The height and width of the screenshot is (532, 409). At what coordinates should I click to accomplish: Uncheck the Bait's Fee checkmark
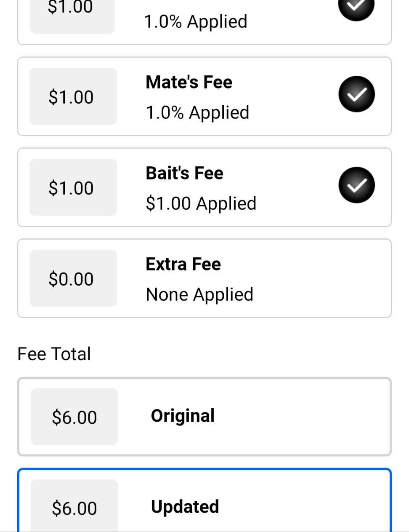[356, 185]
